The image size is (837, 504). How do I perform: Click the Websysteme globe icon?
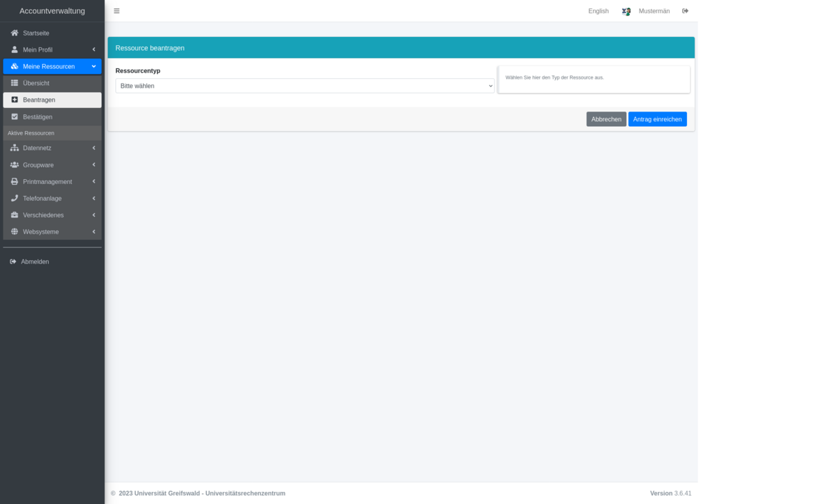pos(15,231)
